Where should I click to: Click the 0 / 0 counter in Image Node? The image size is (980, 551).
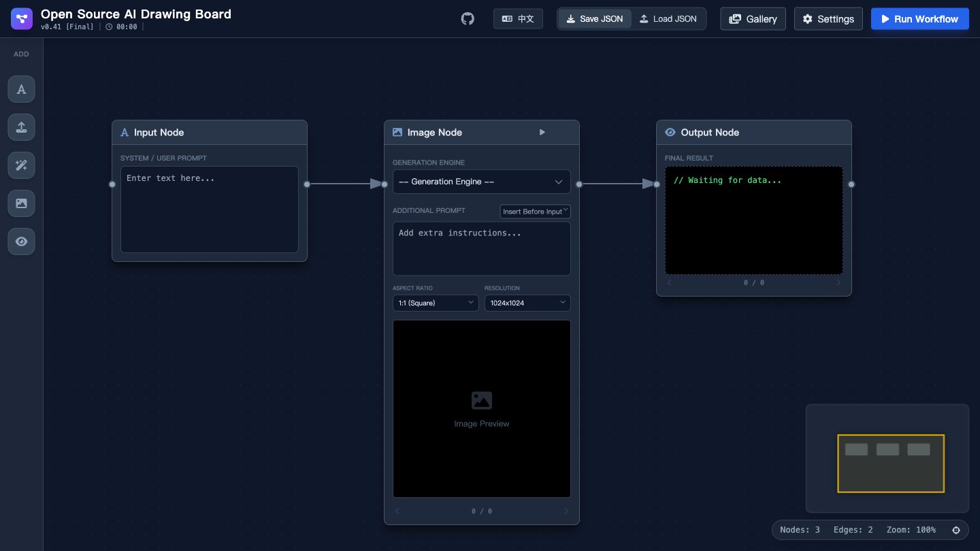(482, 512)
